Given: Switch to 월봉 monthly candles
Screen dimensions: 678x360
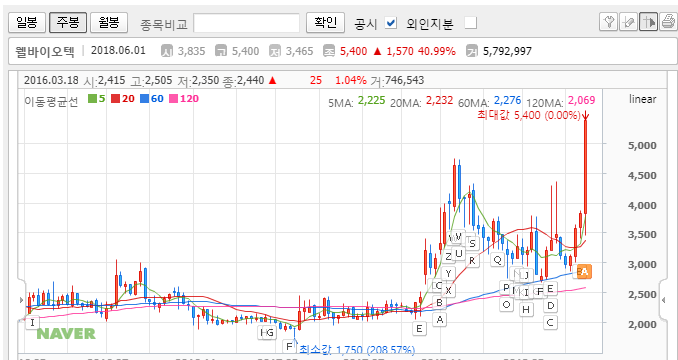Looking at the screenshot, I should coord(109,22).
